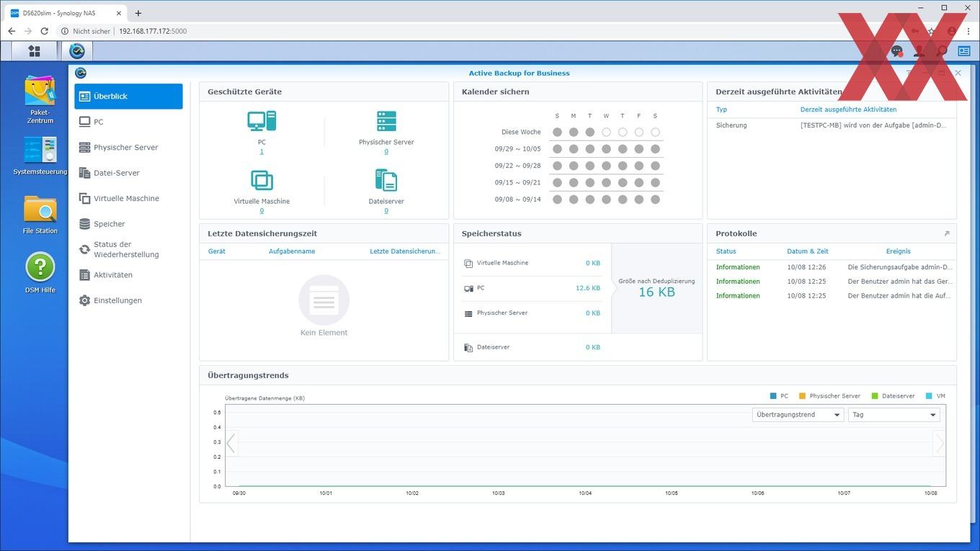
Task: Open Status der Wiederherstellung in sidebar
Action: click(128, 249)
